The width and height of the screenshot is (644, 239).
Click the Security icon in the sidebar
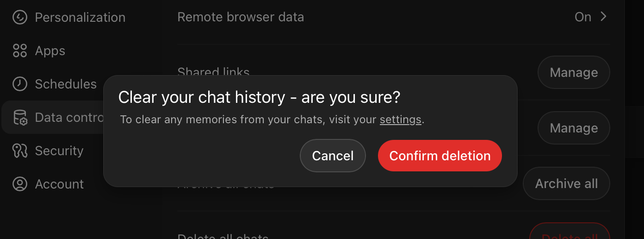pos(20,151)
